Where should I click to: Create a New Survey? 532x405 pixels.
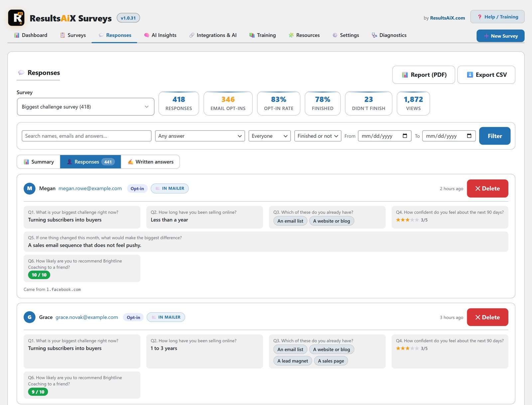(500, 36)
